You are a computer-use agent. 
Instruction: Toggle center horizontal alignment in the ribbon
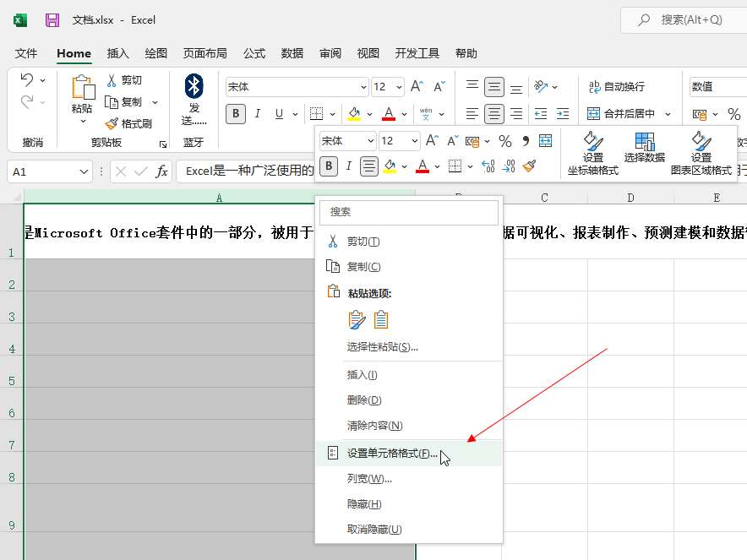pos(494,114)
